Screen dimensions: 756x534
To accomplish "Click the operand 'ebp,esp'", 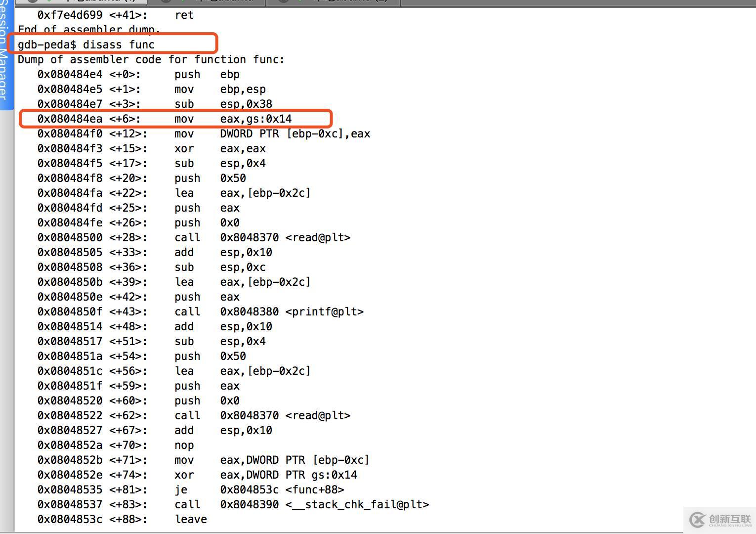I will tap(243, 89).
